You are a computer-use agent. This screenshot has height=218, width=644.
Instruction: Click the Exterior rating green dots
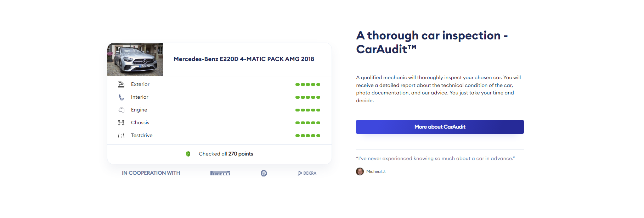[x=307, y=85]
